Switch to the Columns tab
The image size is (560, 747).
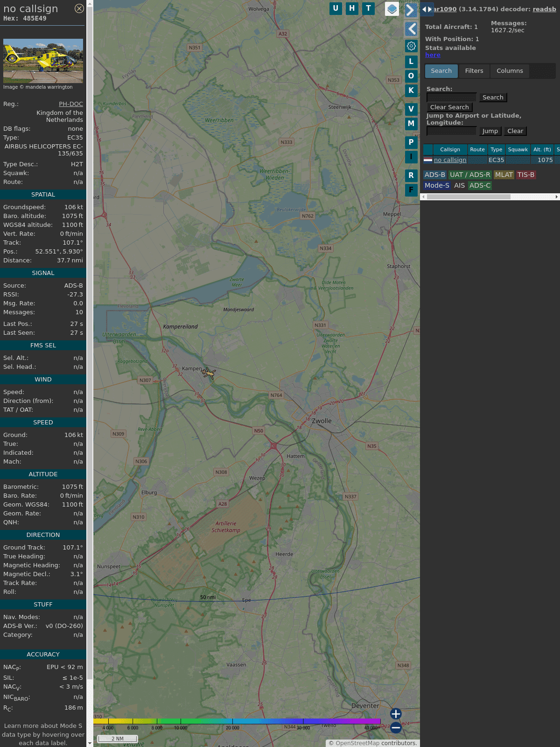click(x=510, y=71)
